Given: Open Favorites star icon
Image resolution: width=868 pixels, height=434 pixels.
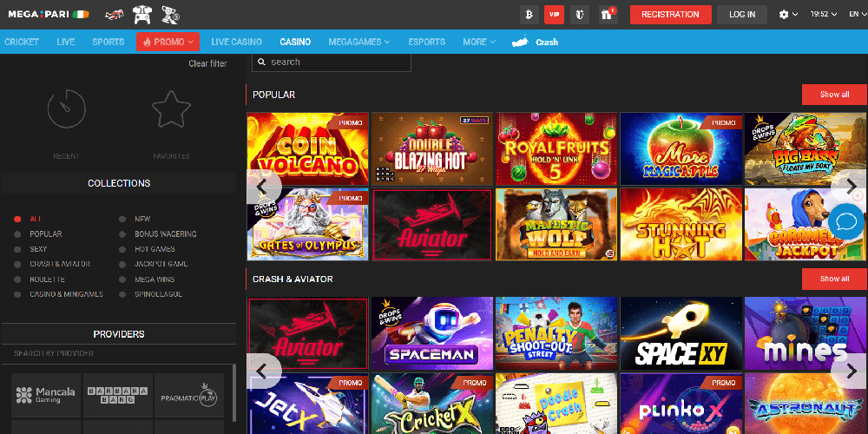Looking at the screenshot, I should click(x=171, y=110).
